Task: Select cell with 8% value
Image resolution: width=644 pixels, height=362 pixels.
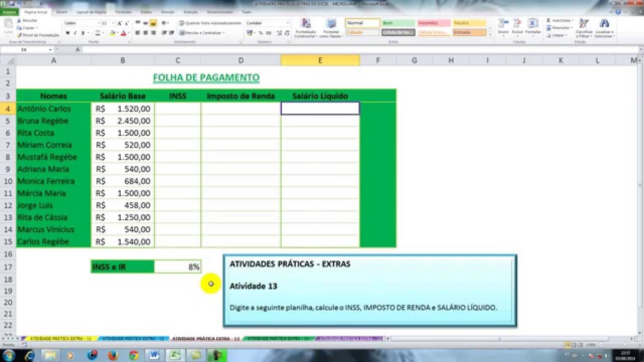Action: pyautogui.click(x=178, y=267)
